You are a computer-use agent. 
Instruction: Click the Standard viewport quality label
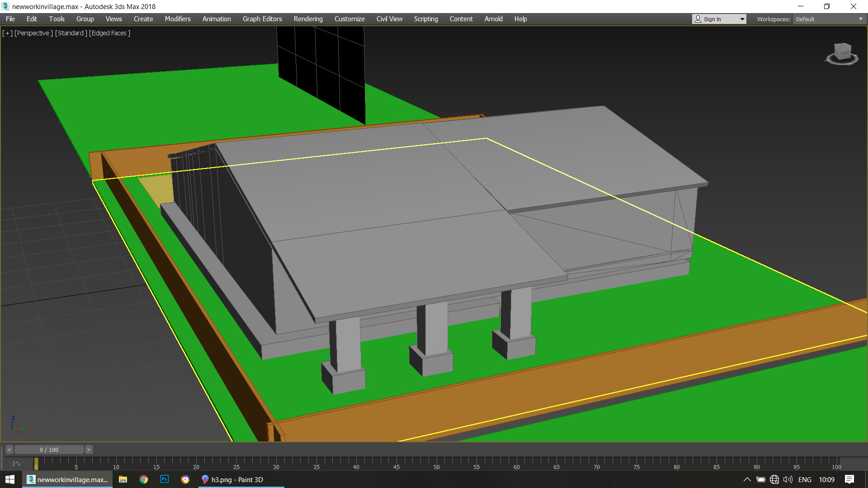71,33
